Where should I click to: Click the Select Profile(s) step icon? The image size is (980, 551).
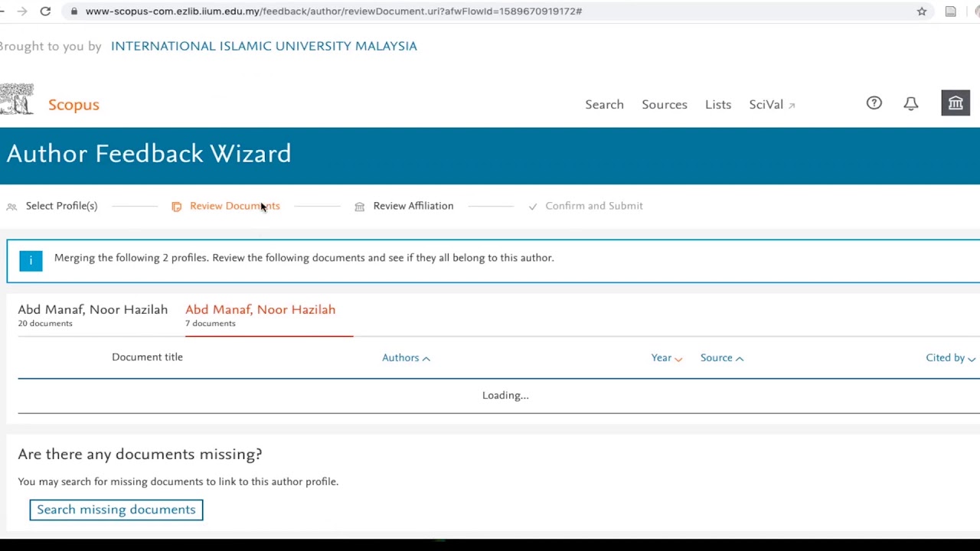pyautogui.click(x=11, y=207)
